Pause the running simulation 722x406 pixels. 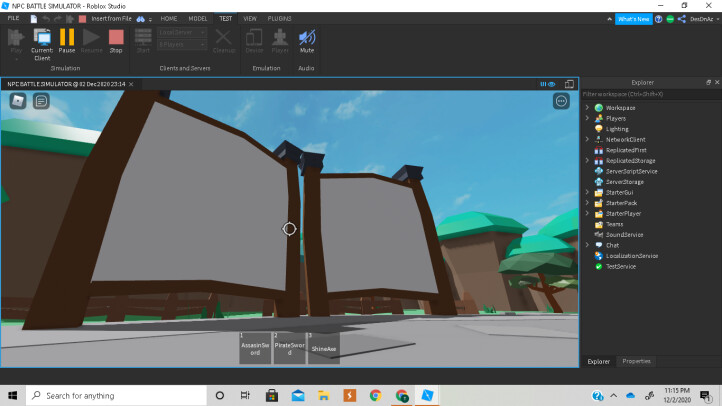[x=67, y=41]
